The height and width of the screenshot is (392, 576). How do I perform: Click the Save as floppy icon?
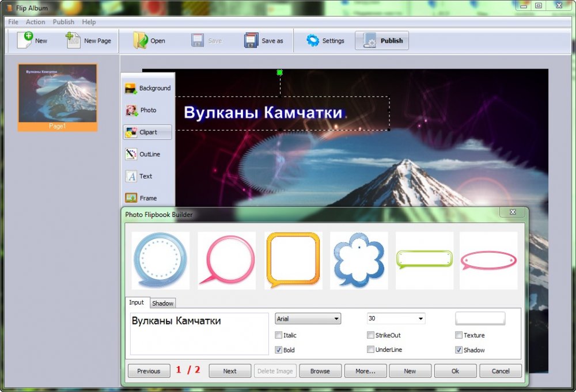point(251,40)
